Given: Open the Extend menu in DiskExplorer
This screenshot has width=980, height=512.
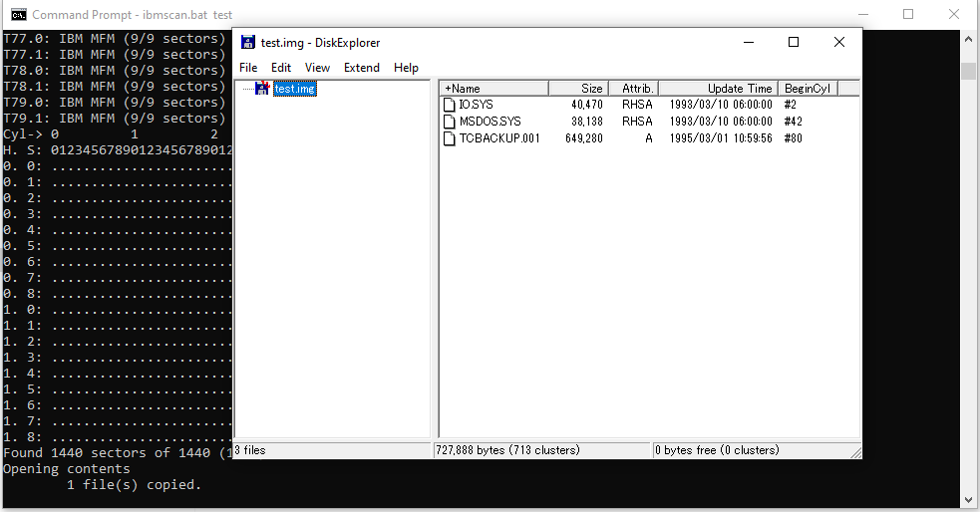Looking at the screenshot, I should click(x=361, y=68).
